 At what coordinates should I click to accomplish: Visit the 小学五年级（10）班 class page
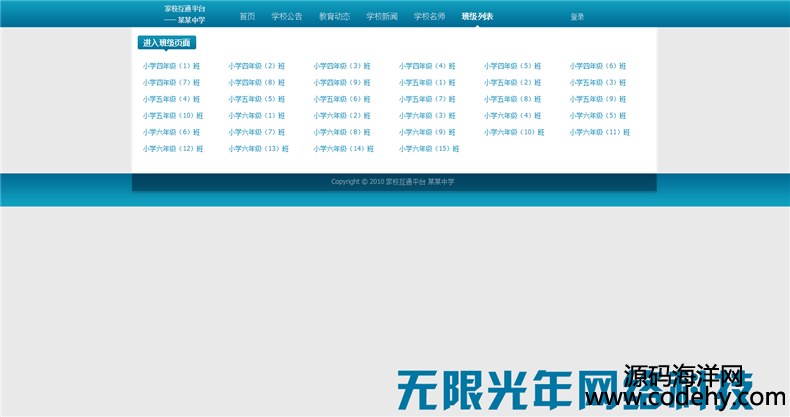tap(172, 116)
